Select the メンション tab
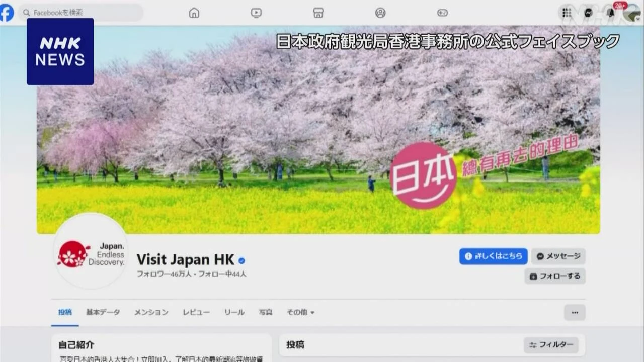 (x=151, y=312)
